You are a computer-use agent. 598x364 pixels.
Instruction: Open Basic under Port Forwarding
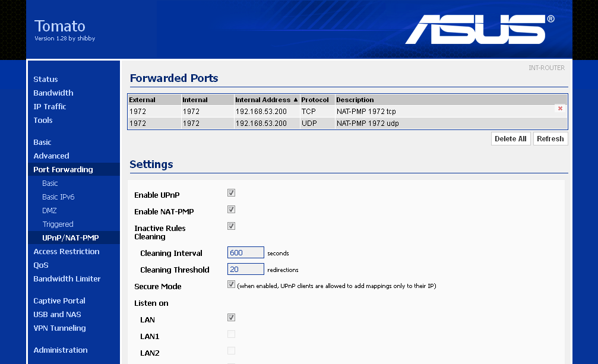[x=50, y=183]
